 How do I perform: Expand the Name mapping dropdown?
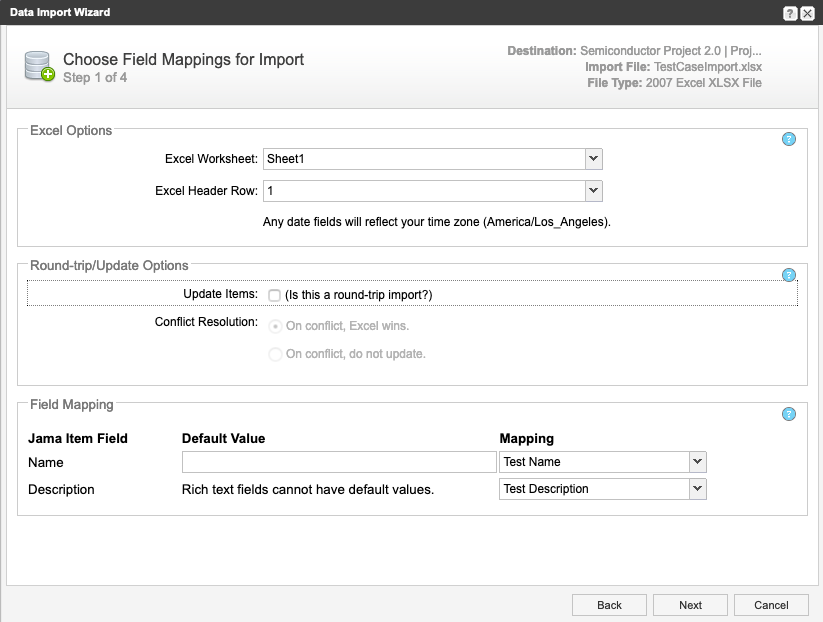click(697, 462)
